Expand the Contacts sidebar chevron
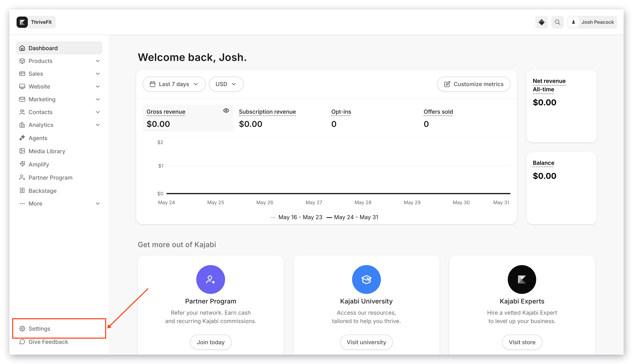 pyautogui.click(x=98, y=112)
